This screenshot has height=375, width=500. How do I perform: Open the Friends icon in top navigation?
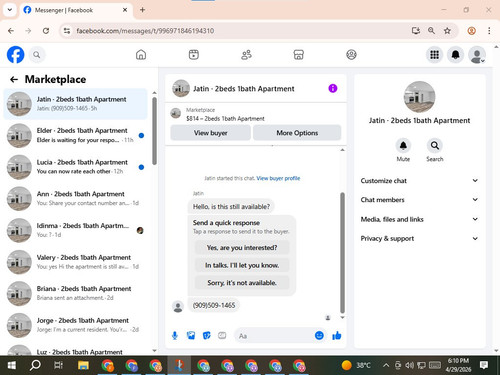(246, 55)
